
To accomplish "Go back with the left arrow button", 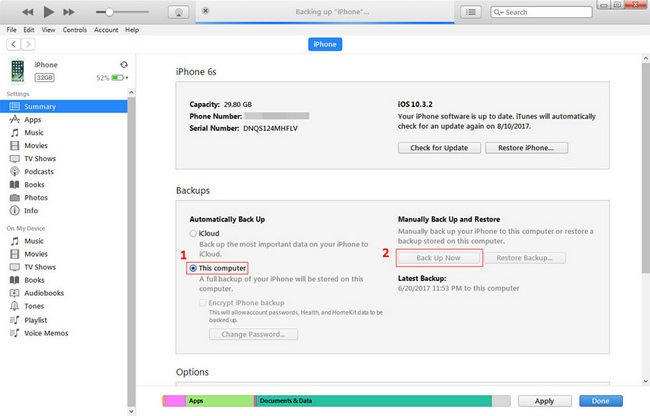I will (14, 44).
